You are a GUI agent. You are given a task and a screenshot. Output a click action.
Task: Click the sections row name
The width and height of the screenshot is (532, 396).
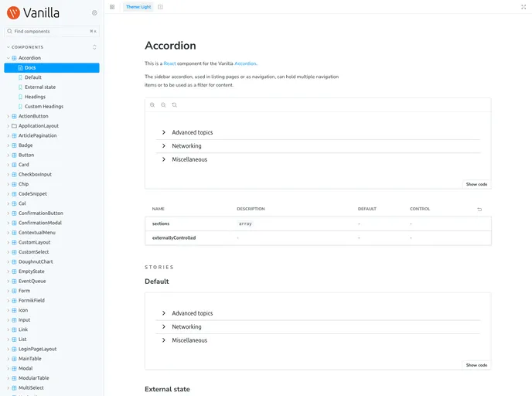pos(161,224)
